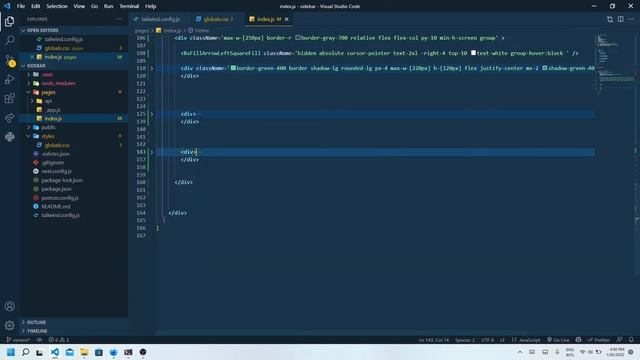Open File Explorer from the taskbar
This screenshot has height=360, width=640.
[x=84, y=352]
